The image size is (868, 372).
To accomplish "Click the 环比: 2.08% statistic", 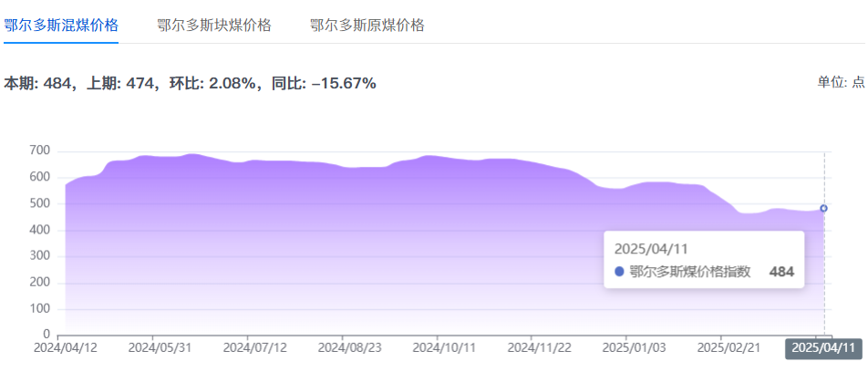I will (x=212, y=84).
